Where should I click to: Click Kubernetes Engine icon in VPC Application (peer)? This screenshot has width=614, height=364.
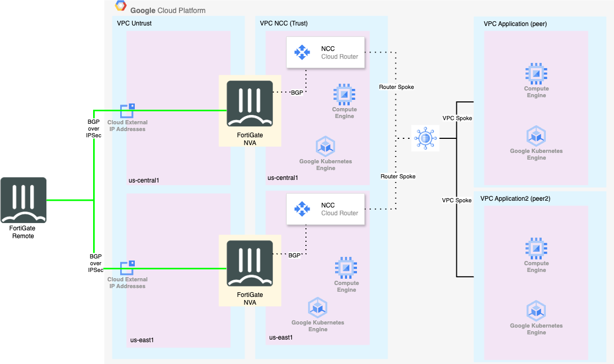[536, 136]
